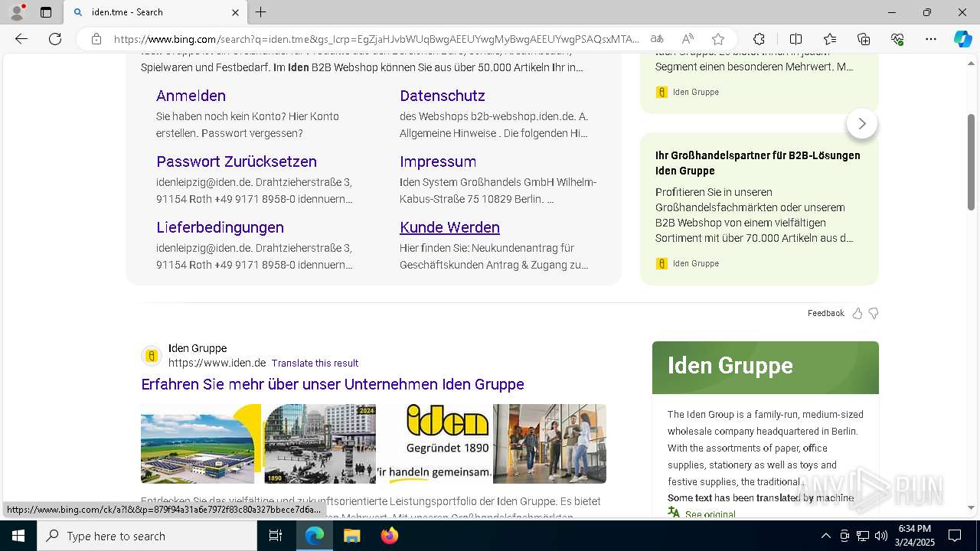Open Task View on taskbar
The height and width of the screenshot is (551, 980).
[276, 536]
